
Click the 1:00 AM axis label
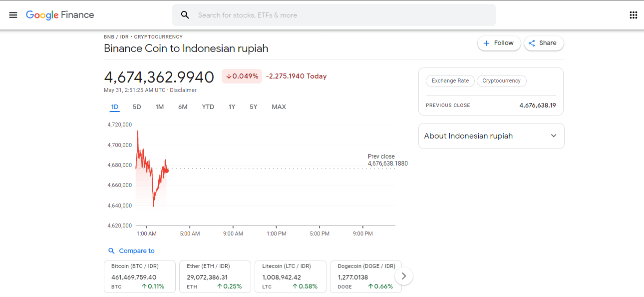coord(147,233)
